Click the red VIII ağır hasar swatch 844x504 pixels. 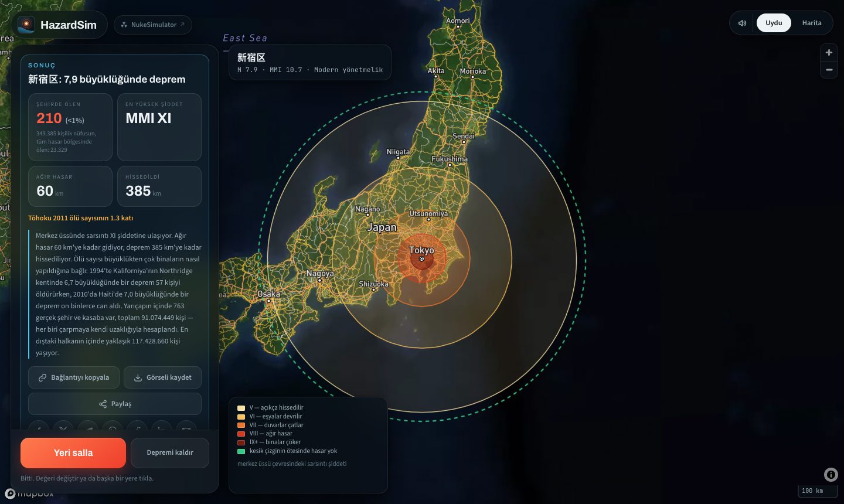(241, 434)
